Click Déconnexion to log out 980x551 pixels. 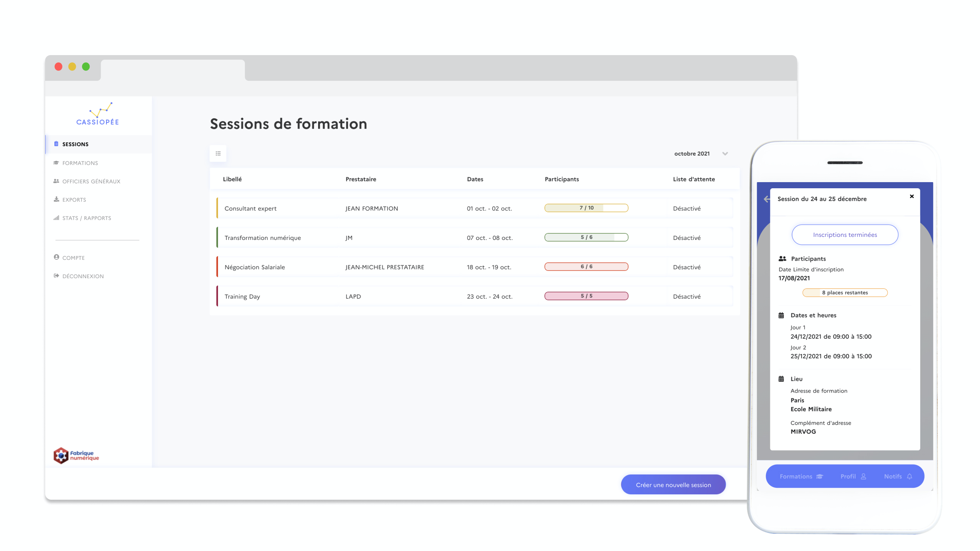(x=83, y=276)
